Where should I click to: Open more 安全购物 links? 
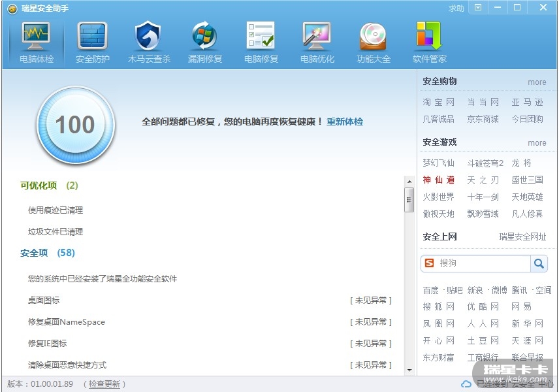(x=537, y=82)
